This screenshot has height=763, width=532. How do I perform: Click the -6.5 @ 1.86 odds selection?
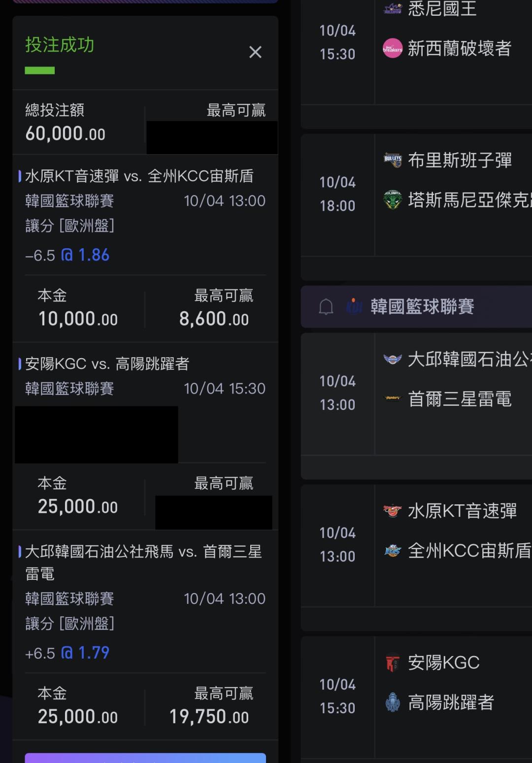pos(67,255)
